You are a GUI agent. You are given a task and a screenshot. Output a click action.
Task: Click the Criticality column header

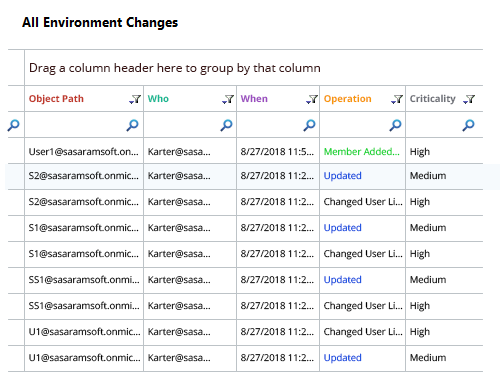(432, 99)
